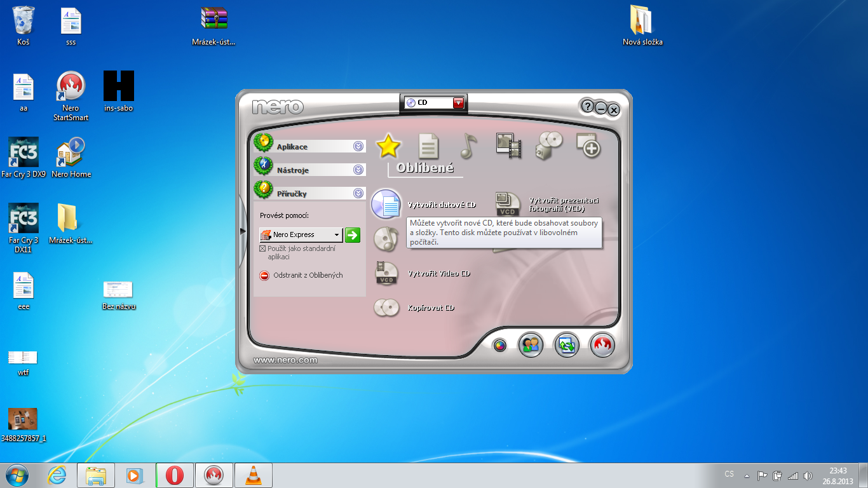868x488 pixels.
Task: Show hidden system tray icons
Action: click(747, 475)
